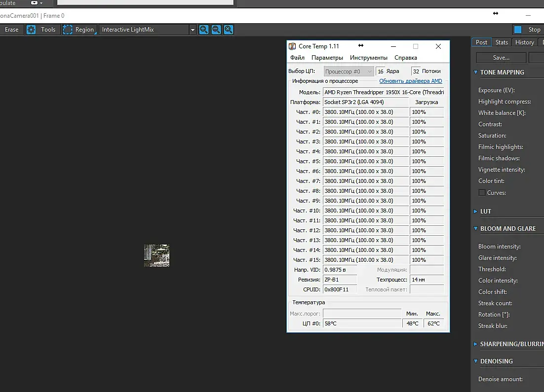Expand the LUT section
Image resolution: width=544 pixels, height=392 pixels.
point(476,211)
